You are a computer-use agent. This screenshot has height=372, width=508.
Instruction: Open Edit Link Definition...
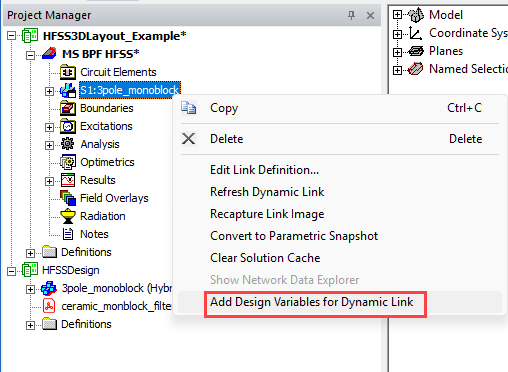(x=339, y=170)
